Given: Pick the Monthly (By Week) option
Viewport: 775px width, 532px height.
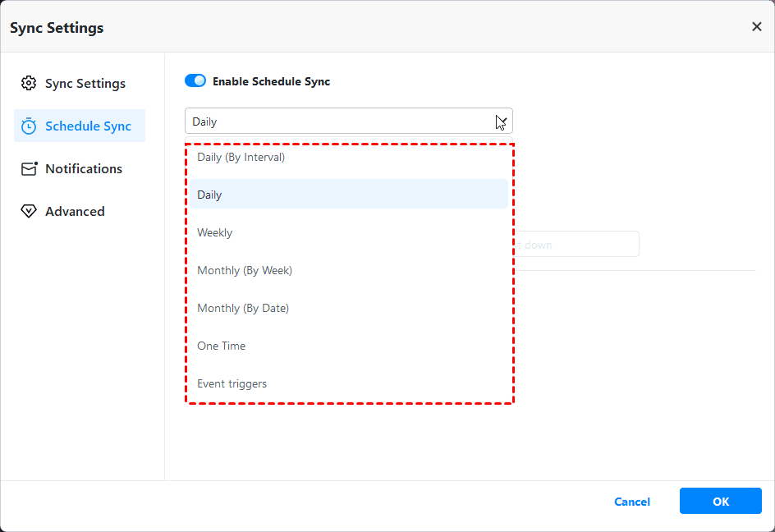Looking at the screenshot, I should [245, 270].
